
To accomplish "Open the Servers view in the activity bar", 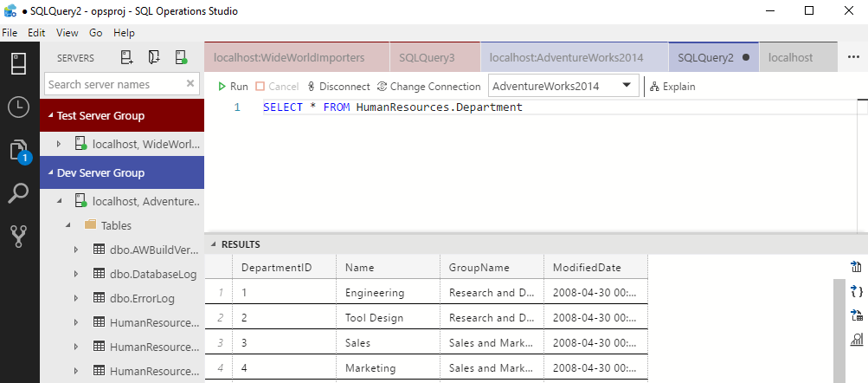I will (19, 63).
